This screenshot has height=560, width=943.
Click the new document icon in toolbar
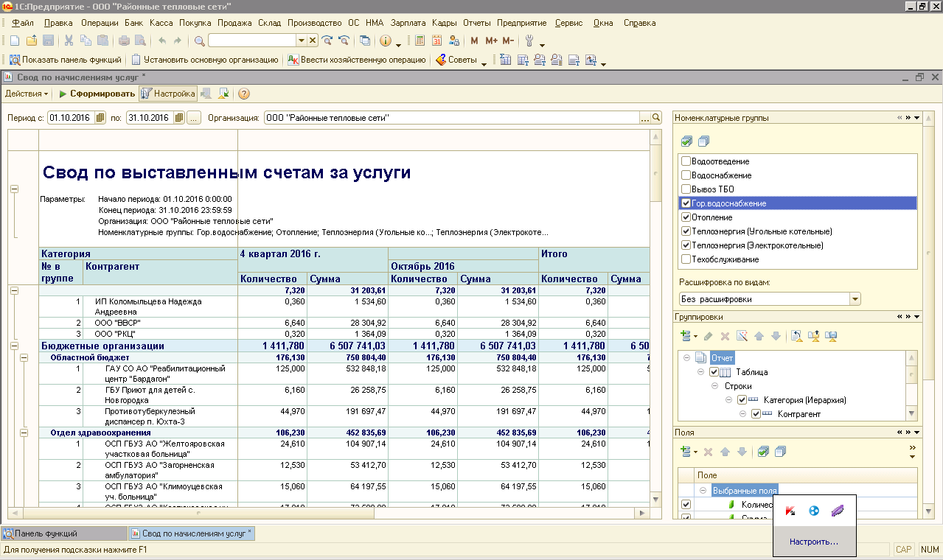[14, 41]
